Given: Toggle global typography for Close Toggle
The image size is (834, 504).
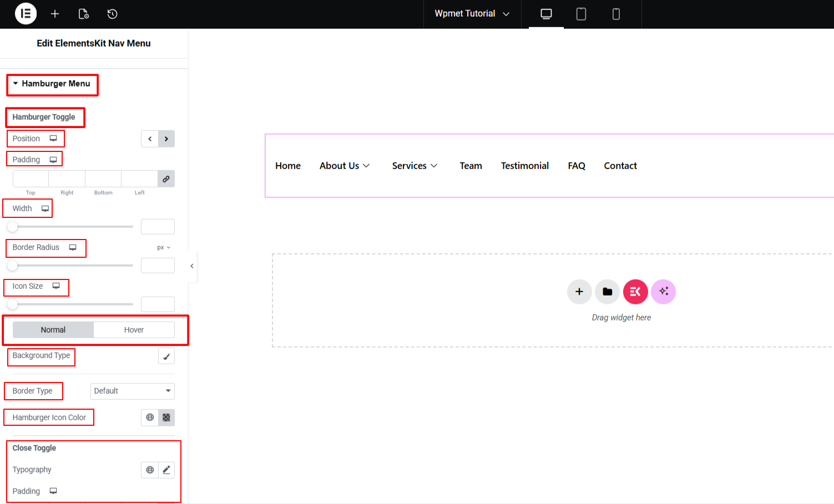Looking at the screenshot, I should click(149, 470).
